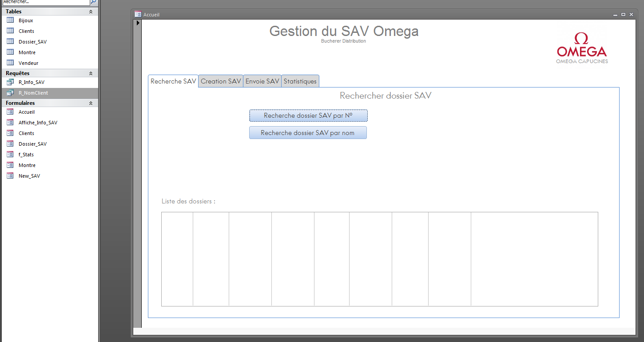Click the Accueil form icon in navigation pane
Screen dimensions: 644x342
pyautogui.click(x=10, y=112)
